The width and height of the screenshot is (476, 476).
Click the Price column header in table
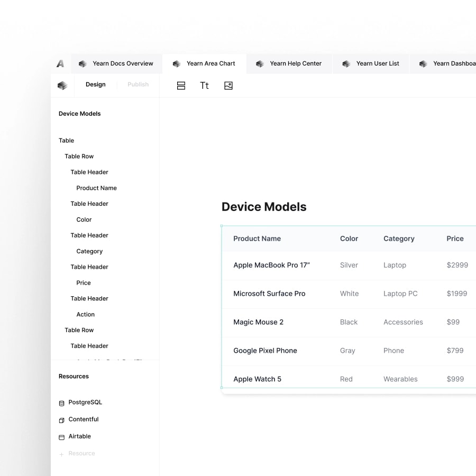pos(455,239)
